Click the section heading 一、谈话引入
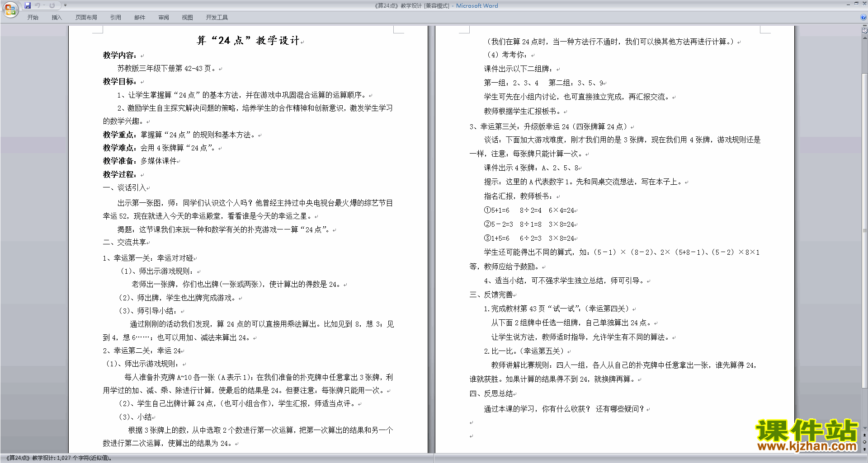Screen dimensions: 868x463 (x=124, y=187)
